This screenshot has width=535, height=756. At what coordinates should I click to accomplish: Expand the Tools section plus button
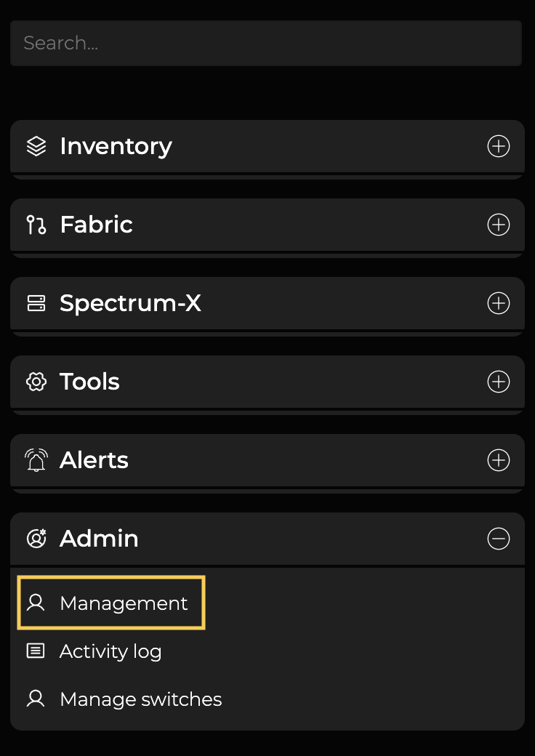[x=498, y=382]
